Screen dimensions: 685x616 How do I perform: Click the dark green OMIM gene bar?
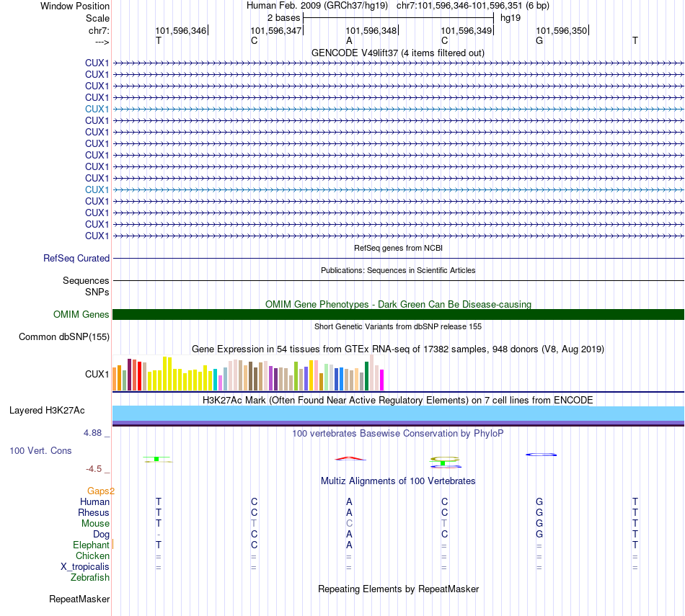tap(398, 314)
